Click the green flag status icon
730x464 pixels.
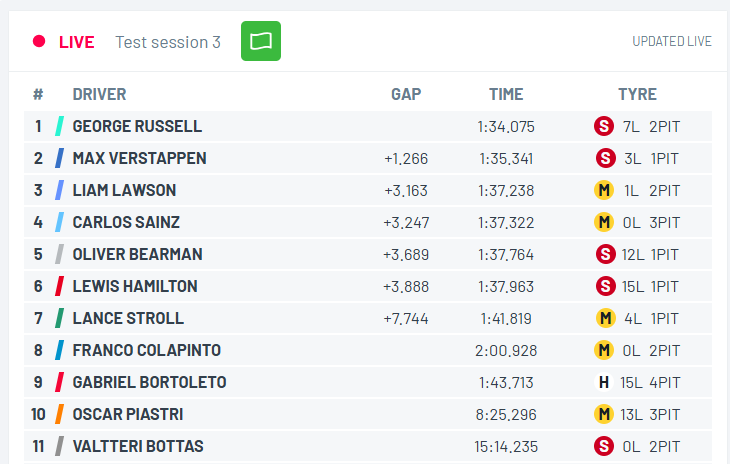[x=261, y=41]
